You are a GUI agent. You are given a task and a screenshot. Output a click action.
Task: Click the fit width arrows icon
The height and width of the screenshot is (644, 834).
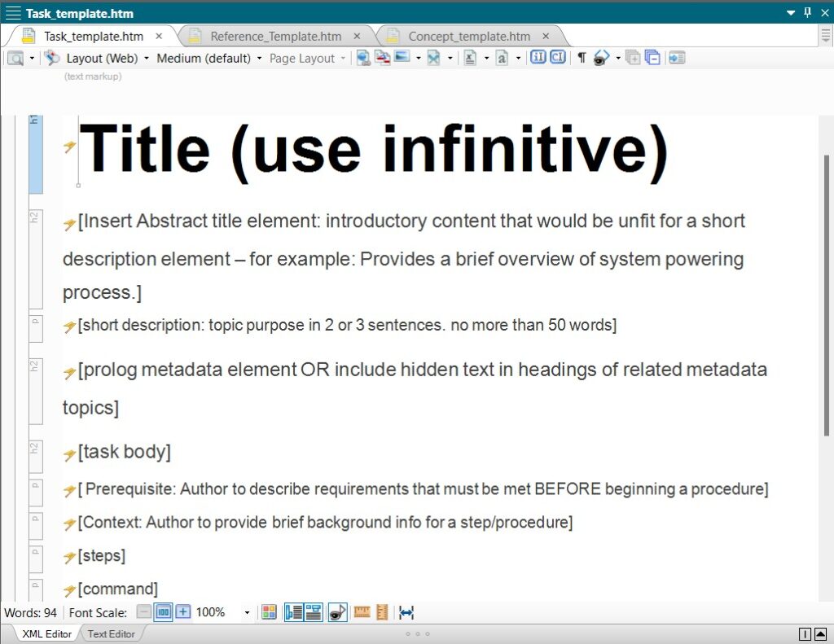406,612
